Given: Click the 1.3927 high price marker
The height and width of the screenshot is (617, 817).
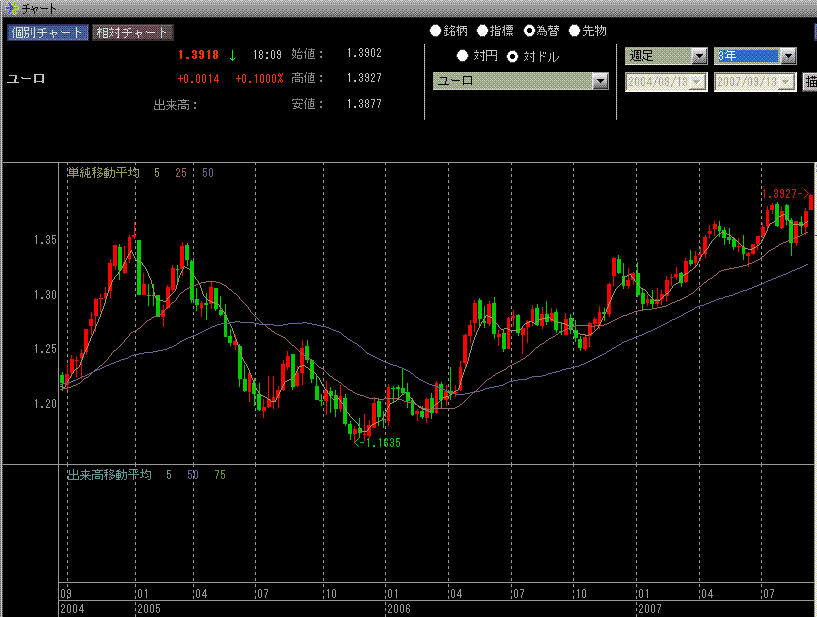Looking at the screenshot, I should point(785,193).
